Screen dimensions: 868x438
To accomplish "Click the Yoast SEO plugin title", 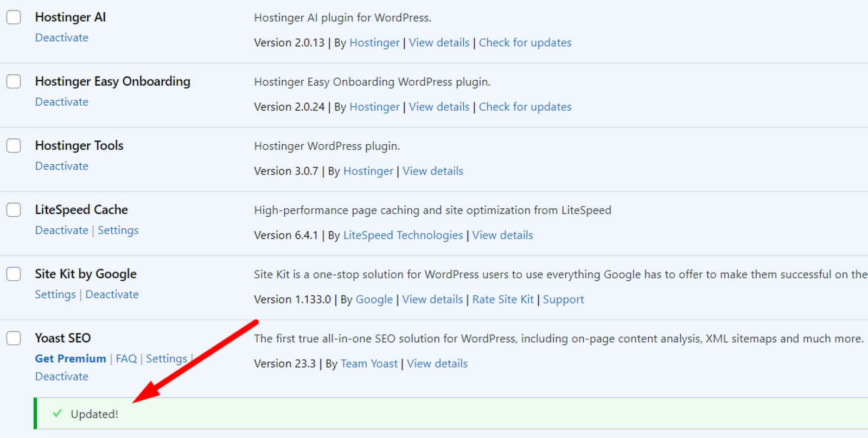I will coord(63,338).
